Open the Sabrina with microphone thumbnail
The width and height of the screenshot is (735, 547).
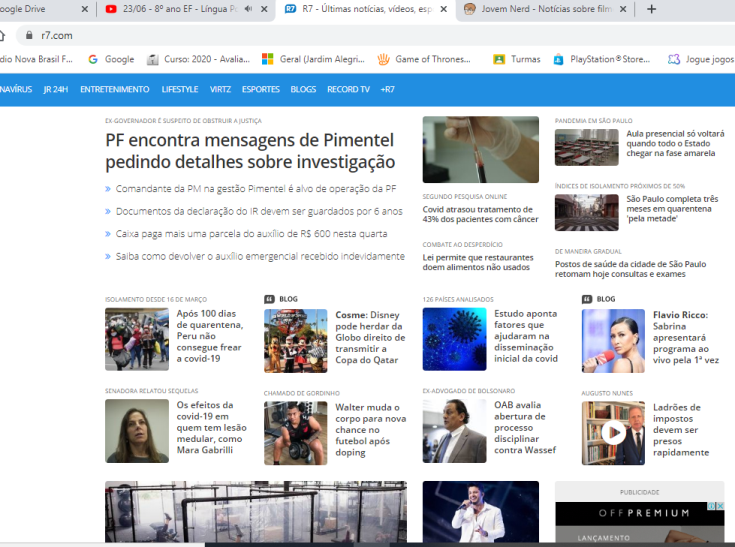(x=613, y=341)
